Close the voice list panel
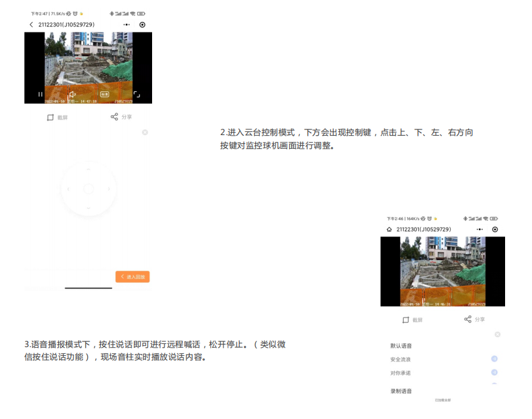The height and width of the screenshot is (419, 532). point(498,334)
